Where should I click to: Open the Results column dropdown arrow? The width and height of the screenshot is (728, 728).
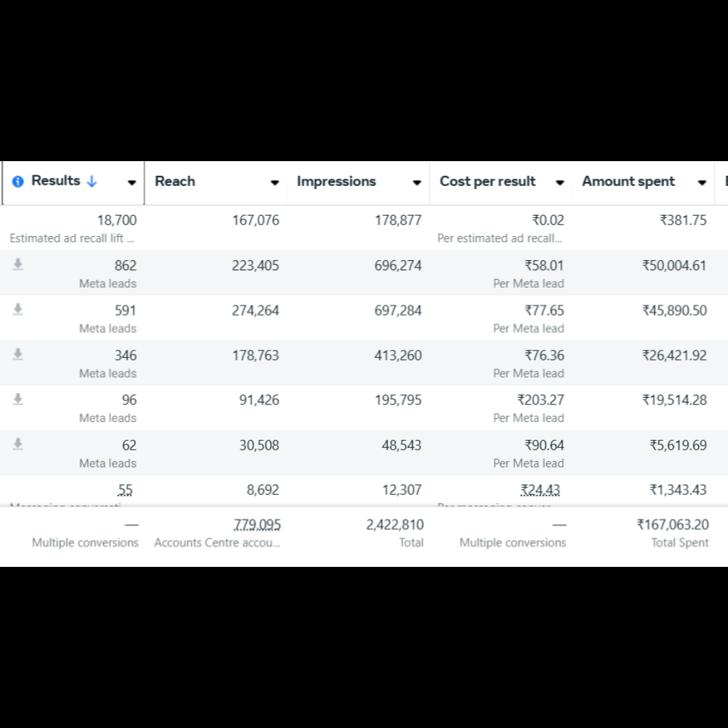tap(131, 183)
